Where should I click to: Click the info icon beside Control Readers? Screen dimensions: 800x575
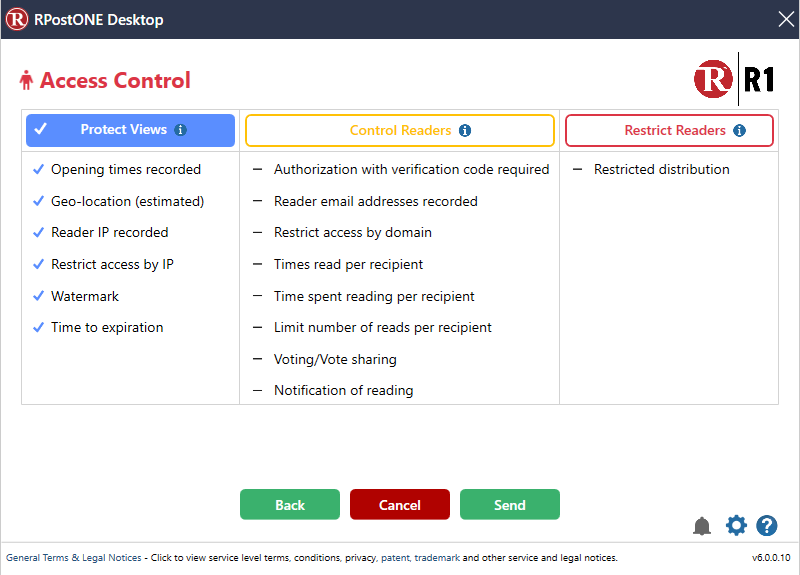click(x=465, y=131)
